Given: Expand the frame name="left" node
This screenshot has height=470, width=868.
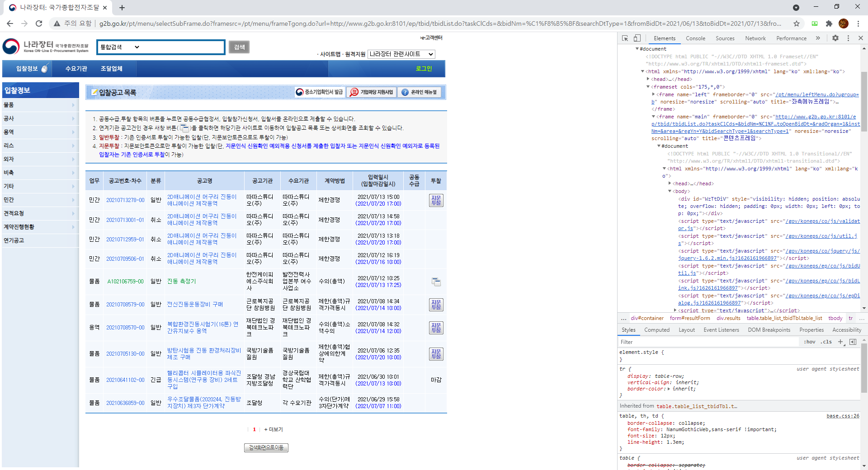Looking at the screenshot, I should [653, 94].
